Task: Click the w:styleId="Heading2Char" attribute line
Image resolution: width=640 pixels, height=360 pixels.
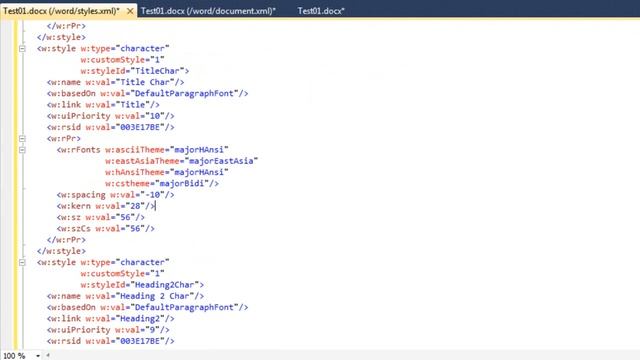Action: pyautogui.click(x=142, y=285)
